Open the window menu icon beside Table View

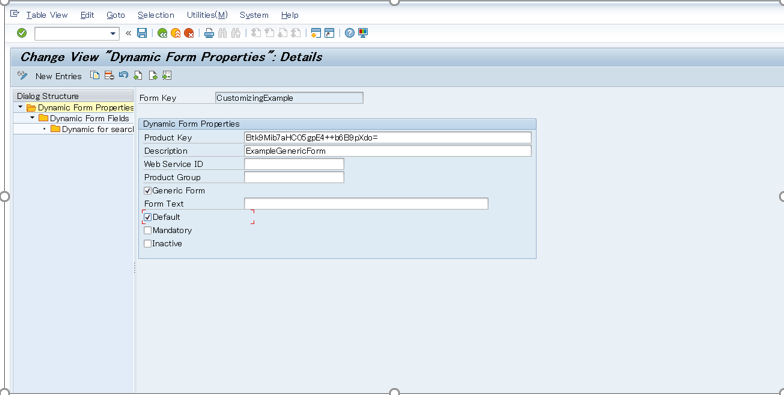point(14,14)
